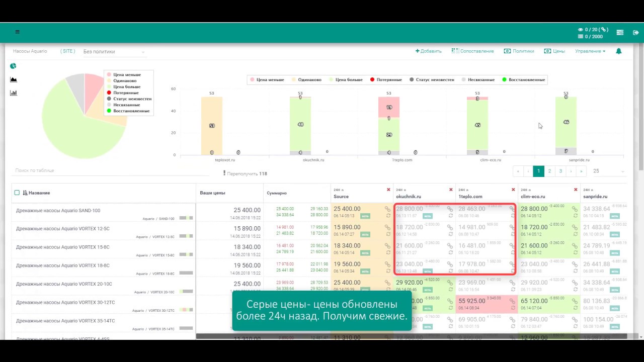Go to pagination page 2
The width and height of the screenshot is (644, 362).
[549, 171]
